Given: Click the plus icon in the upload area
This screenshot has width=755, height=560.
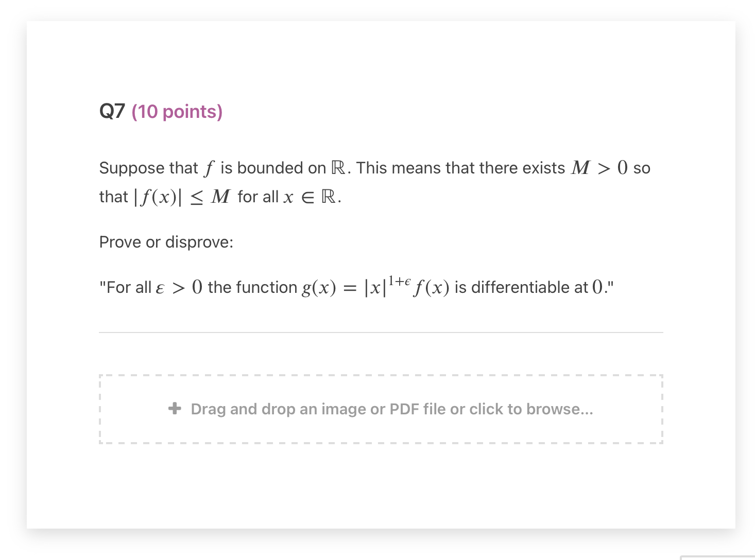Looking at the screenshot, I should 175,408.
